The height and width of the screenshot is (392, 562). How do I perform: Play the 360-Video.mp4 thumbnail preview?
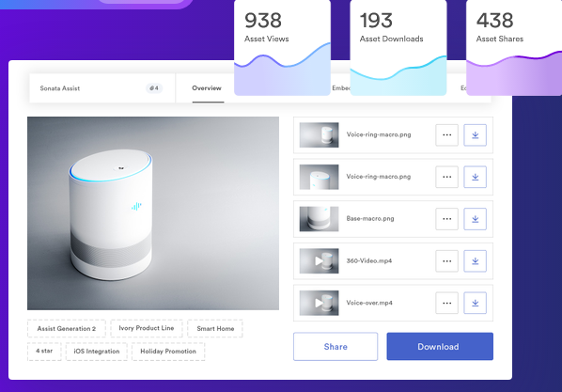pyautogui.click(x=319, y=261)
